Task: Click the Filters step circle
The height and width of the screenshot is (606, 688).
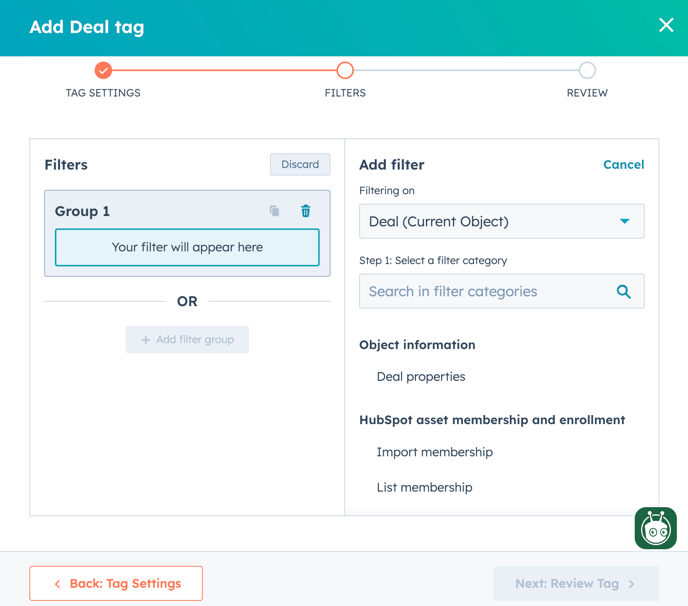Action: point(345,70)
